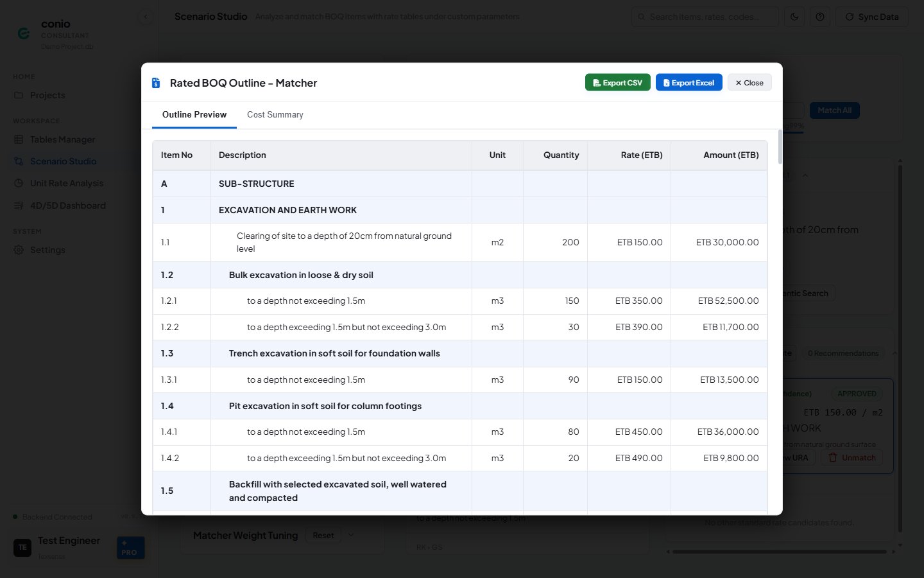The image size is (924, 578).
Task: Select the EXCAVATION AND EARTH WORK row
Action: pyautogui.click(x=460, y=210)
